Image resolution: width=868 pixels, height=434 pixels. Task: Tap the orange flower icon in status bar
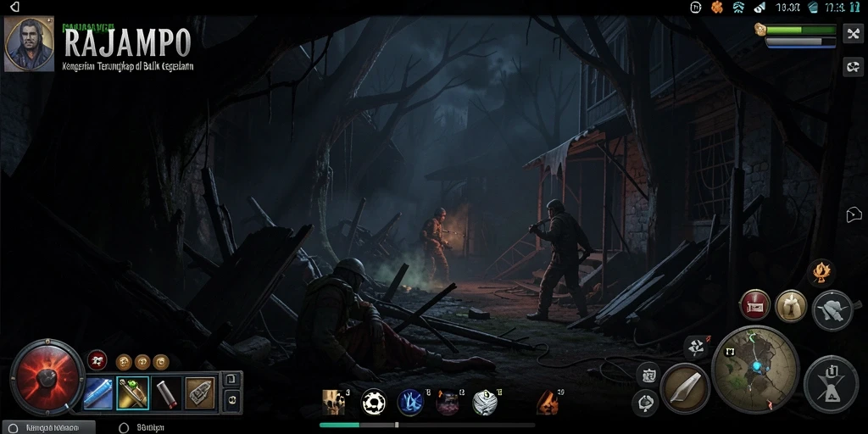[x=717, y=7]
